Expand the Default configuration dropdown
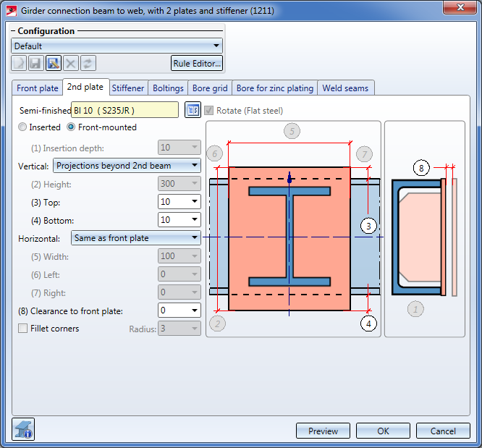Screen dimensions: 482x448 [216, 46]
